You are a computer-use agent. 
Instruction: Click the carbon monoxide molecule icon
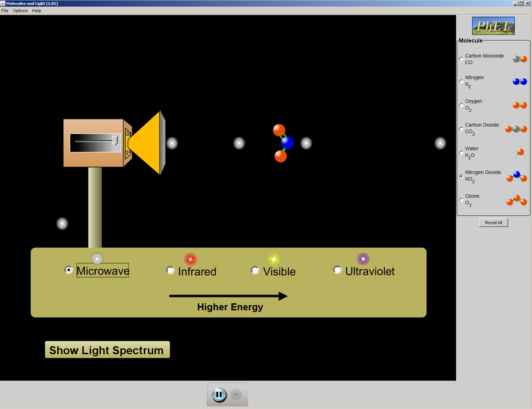tap(519, 59)
